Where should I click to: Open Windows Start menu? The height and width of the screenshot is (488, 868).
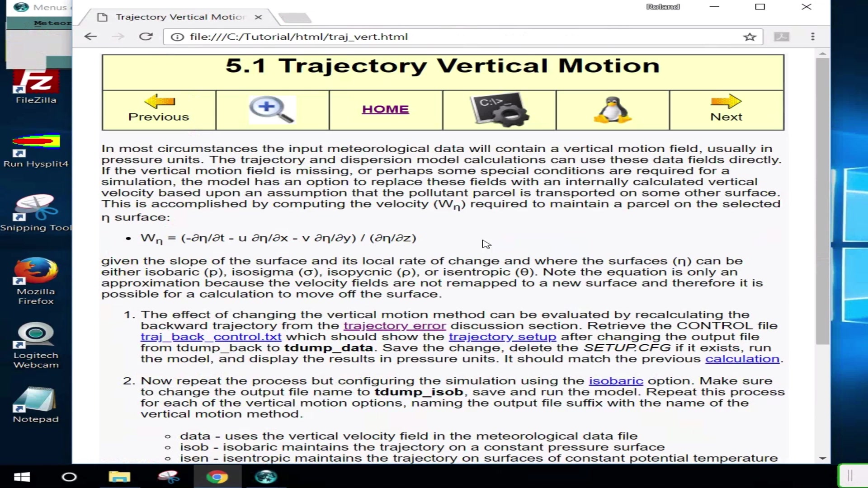pyautogui.click(x=22, y=477)
